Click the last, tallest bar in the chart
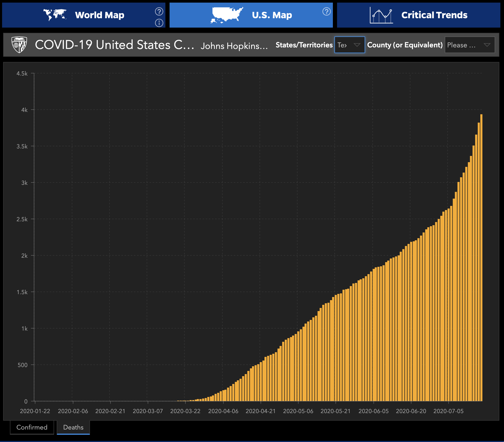 click(x=481, y=258)
